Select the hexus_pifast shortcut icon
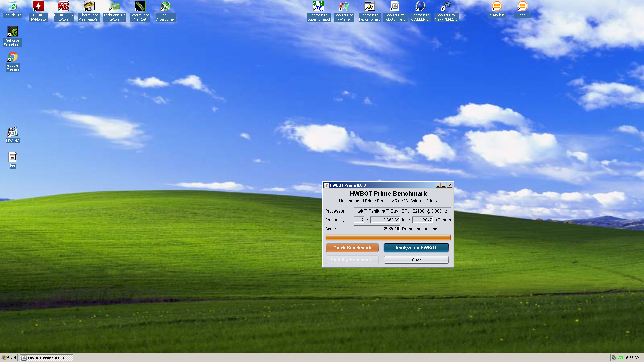Image resolution: width=644 pixels, height=362 pixels. tap(369, 11)
